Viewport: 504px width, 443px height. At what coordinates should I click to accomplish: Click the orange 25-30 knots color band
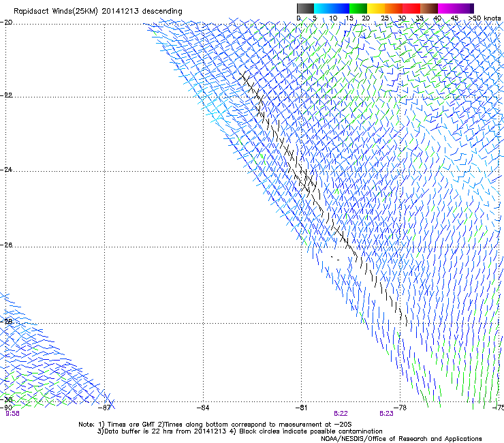394,8
